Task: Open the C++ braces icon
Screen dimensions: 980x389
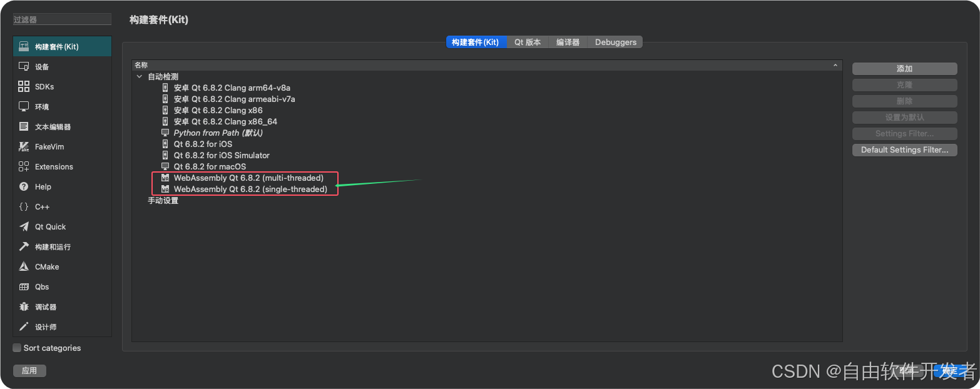Action: coord(24,207)
